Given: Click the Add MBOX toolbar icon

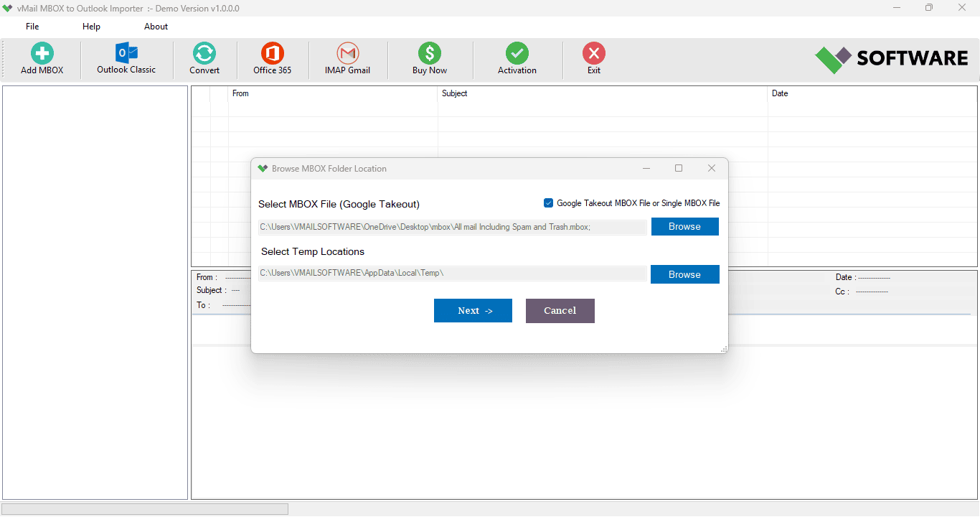Looking at the screenshot, I should pyautogui.click(x=42, y=54).
